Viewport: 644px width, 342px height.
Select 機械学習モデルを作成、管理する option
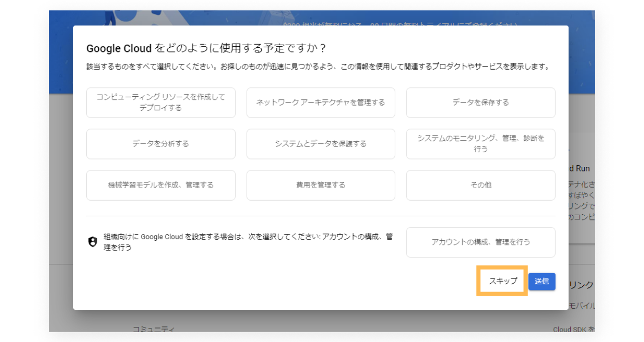[161, 185]
